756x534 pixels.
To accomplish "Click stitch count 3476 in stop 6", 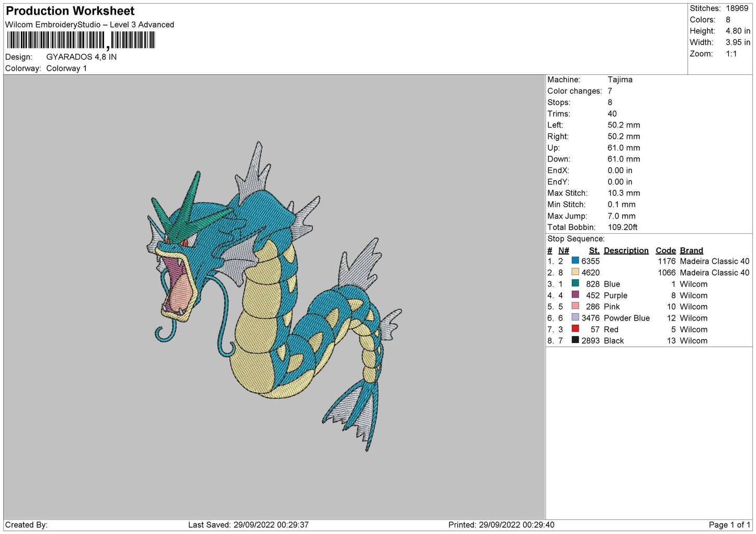I will (x=590, y=319).
